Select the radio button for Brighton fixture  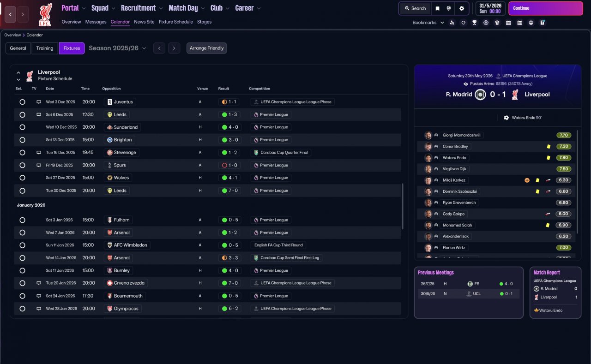pyautogui.click(x=22, y=140)
